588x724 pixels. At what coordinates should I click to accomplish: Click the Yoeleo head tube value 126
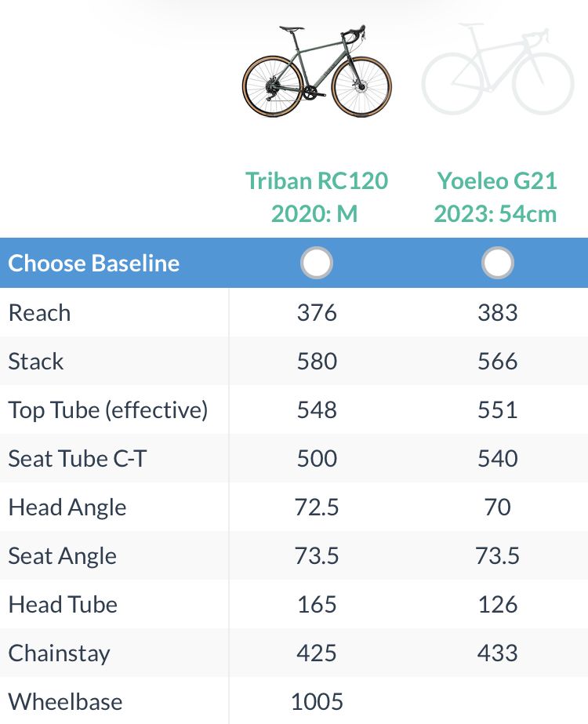pos(498,605)
